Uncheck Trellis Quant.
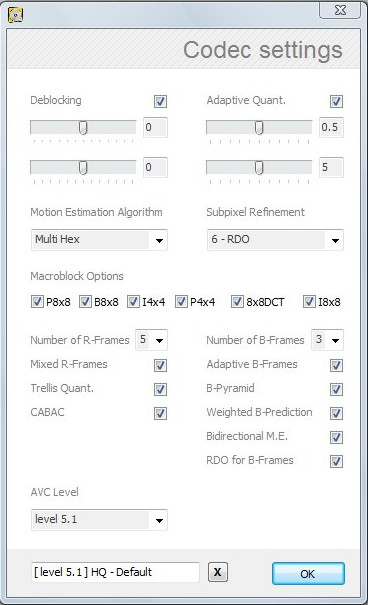 (x=160, y=389)
